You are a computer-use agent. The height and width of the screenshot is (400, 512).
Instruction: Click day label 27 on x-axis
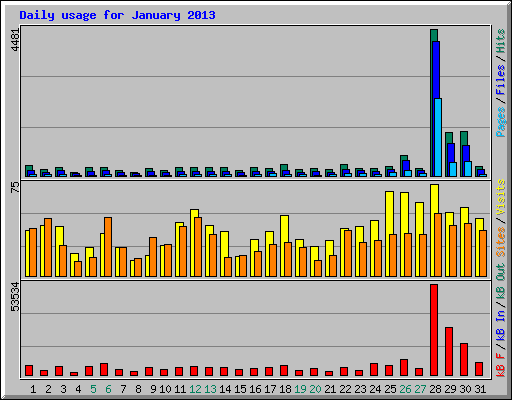pyautogui.click(x=420, y=389)
